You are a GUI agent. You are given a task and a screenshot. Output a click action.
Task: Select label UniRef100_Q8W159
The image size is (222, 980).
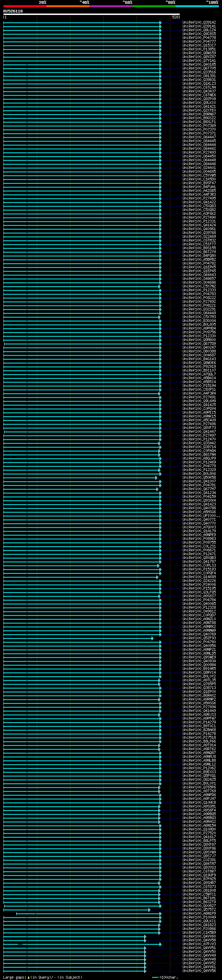(199, 53)
